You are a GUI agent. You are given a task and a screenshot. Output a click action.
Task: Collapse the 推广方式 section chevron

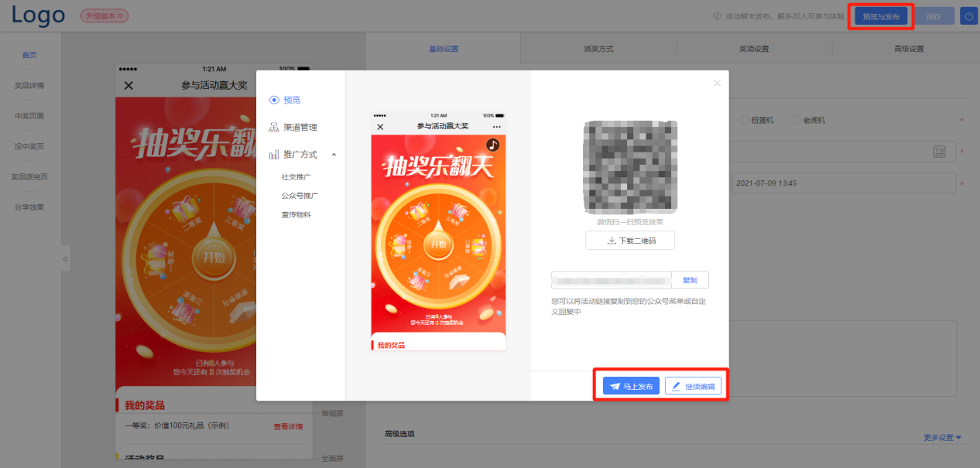coord(334,155)
